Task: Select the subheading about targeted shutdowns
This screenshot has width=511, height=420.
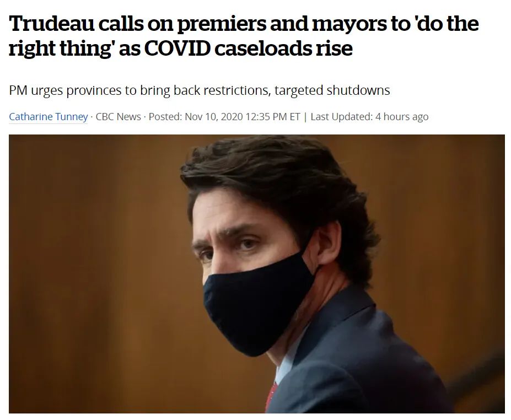Action: [200, 90]
